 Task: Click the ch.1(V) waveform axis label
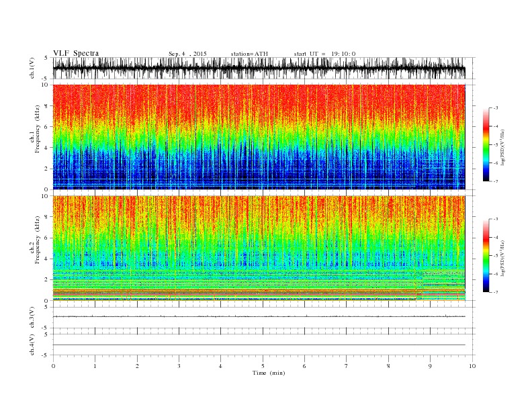(x=32, y=68)
